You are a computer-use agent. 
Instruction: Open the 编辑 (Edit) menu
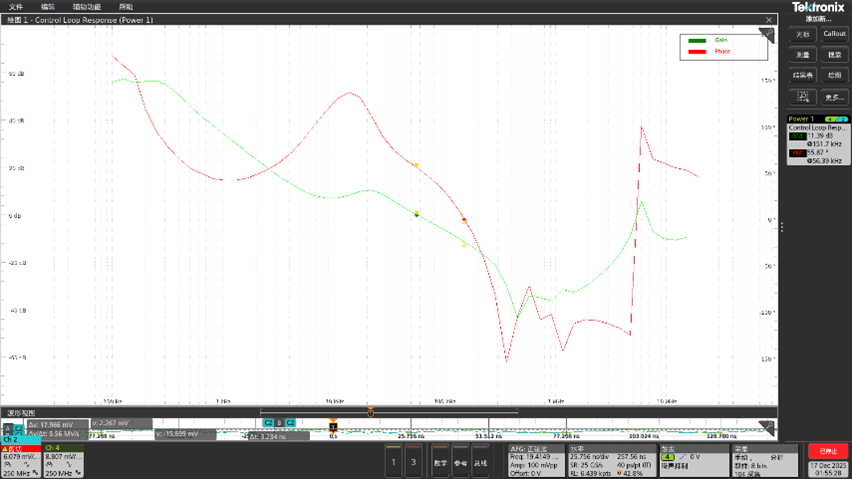point(48,7)
